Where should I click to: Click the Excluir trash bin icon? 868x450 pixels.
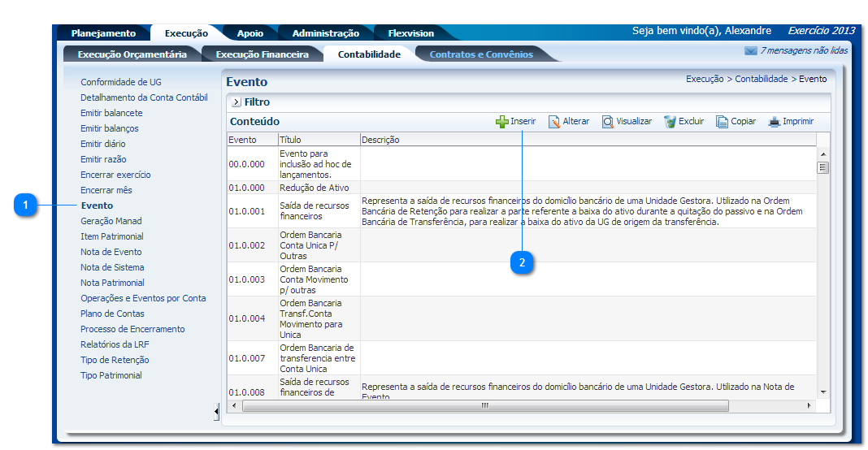[670, 122]
